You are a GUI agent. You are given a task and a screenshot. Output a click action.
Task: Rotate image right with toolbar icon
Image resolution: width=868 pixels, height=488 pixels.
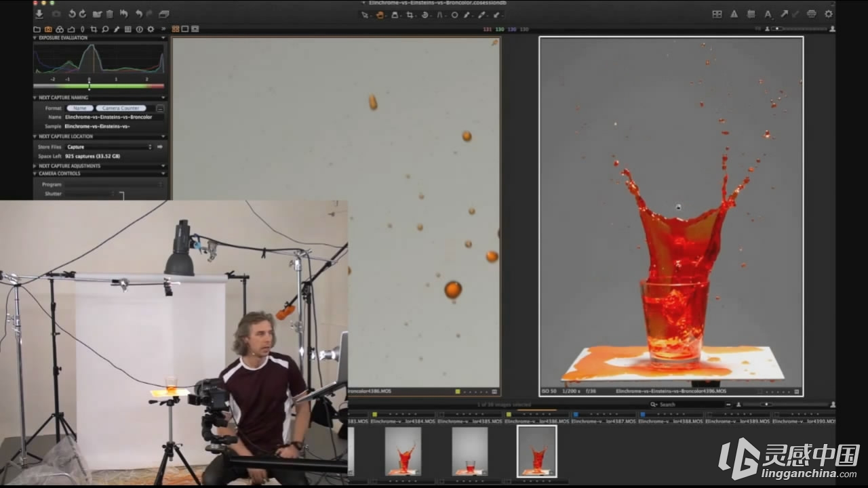[83, 14]
